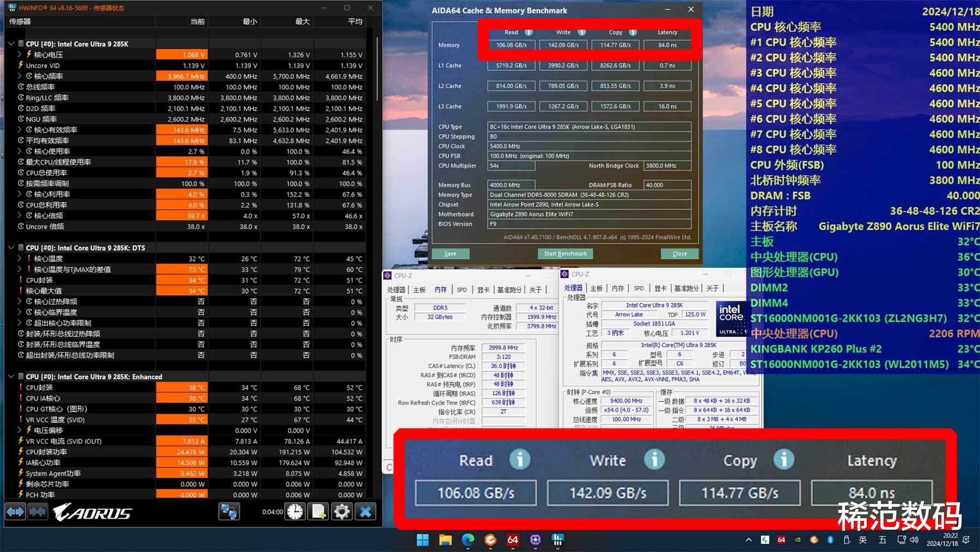Image resolution: width=980 pixels, height=552 pixels.
Task: Expand the 核心温度 sensor row
Action: [x=20, y=259]
